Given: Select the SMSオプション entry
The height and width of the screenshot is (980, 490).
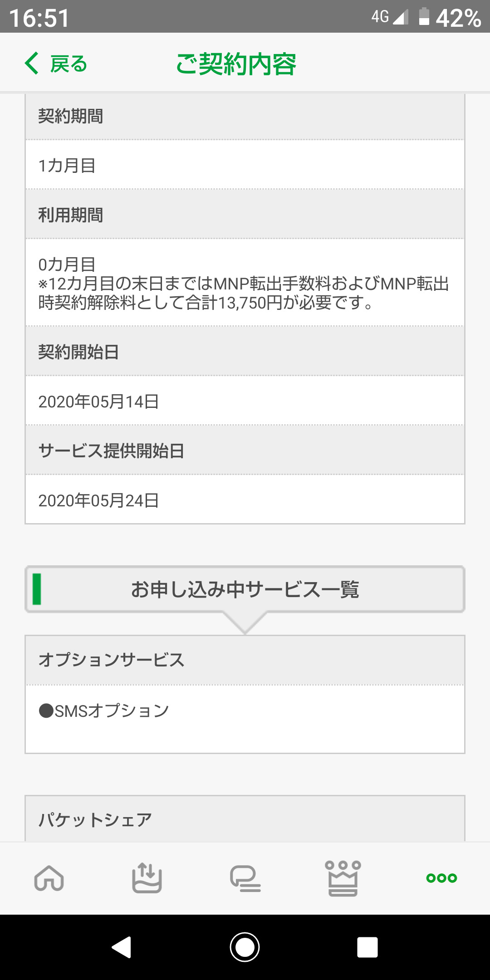Looking at the screenshot, I should coord(104,710).
